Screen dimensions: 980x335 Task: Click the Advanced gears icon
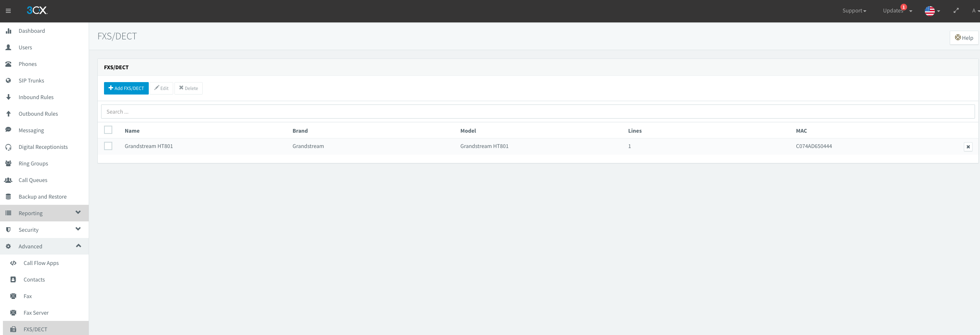[x=8, y=246]
